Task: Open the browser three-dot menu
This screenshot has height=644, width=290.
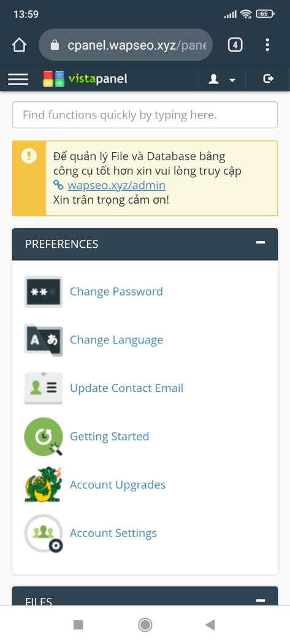Action: (267, 45)
